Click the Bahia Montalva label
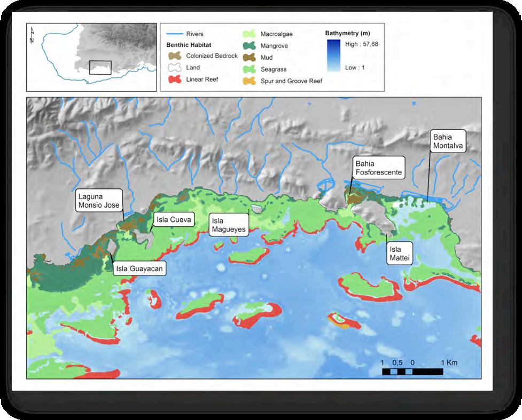The width and height of the screenshot is (522, 420). click(448, 141)
